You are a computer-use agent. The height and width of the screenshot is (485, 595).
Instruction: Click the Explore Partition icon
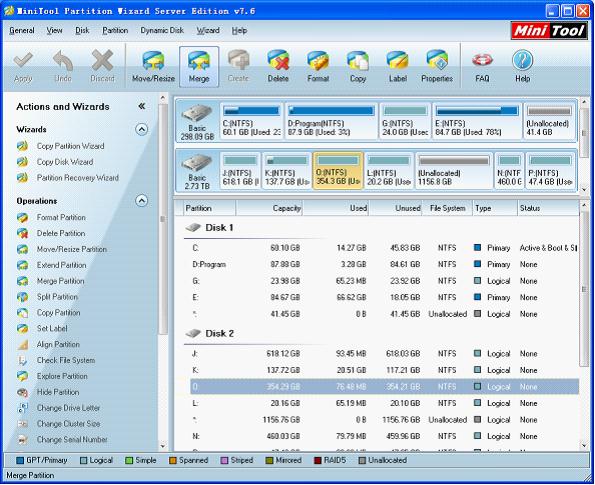[x=23, y=376]
